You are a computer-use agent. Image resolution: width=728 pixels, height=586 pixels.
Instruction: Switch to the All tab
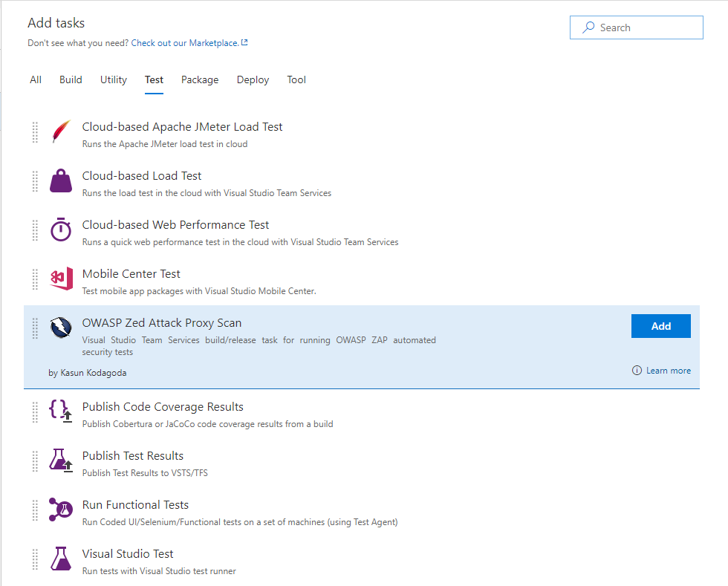click(x=36, y=80)
